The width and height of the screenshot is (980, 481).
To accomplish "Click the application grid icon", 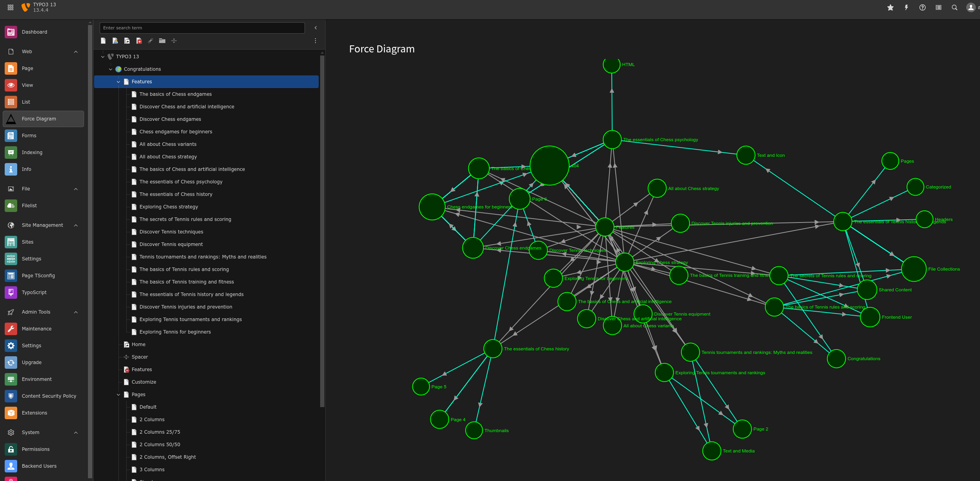I will point(11,7).
